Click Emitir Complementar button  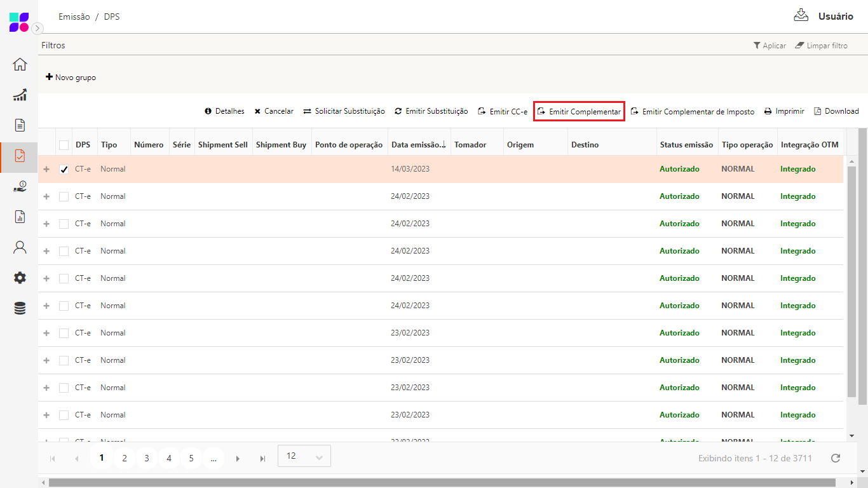click(x=579, y=111)
